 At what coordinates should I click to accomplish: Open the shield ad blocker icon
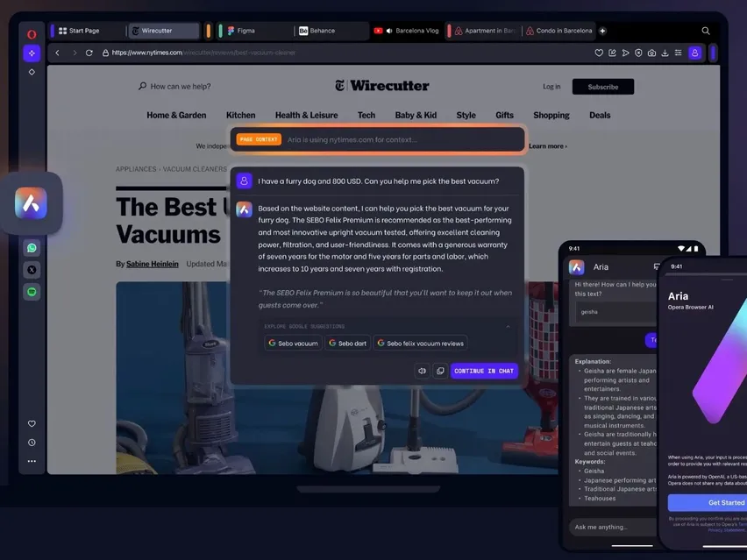pos(638,53)
